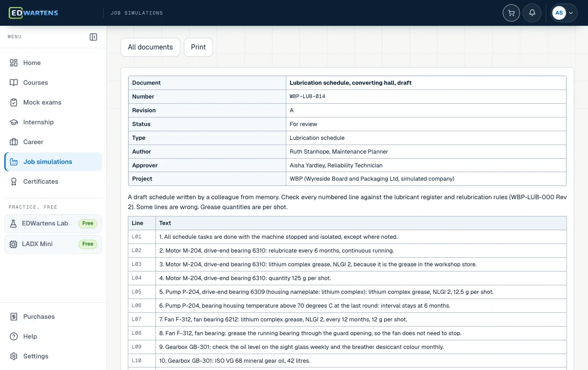The height and width of the screenshot is (370, 588).
Task: Click the L06 line number cell
Action: (142, 306)
